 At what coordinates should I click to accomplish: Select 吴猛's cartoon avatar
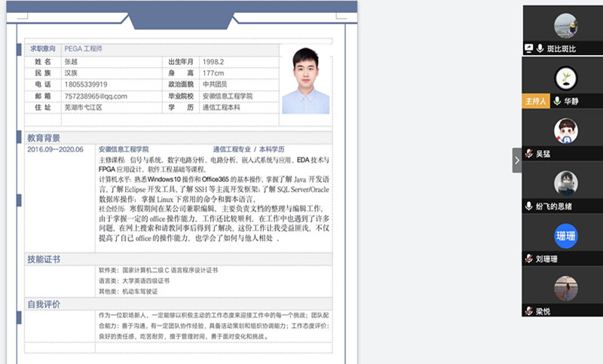pos(565,130)
